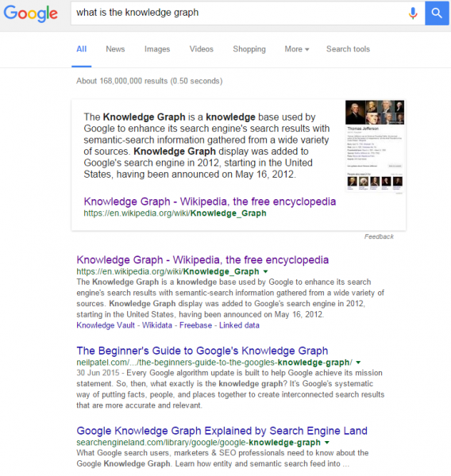Viewport: 451px width, 476px height.
Task: Open Search tools options
Action: 348,49
